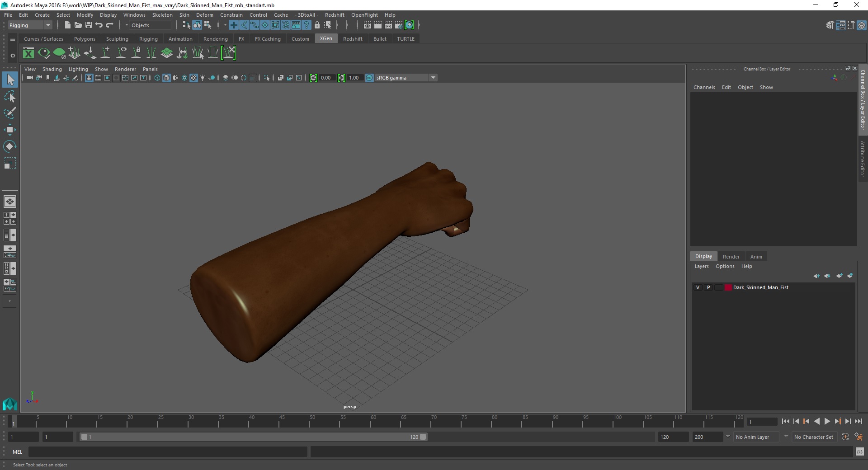Toggle the auto keyframe button
Viewport: 868px width, 470px height.
pos(845,437)
